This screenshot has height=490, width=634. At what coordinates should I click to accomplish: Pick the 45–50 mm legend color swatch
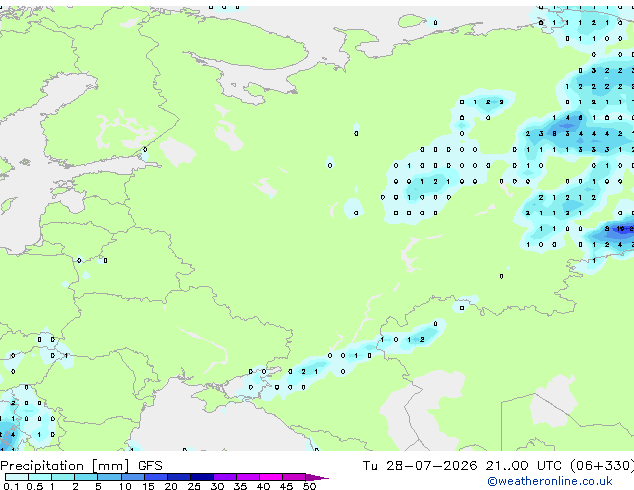[294, 477]
